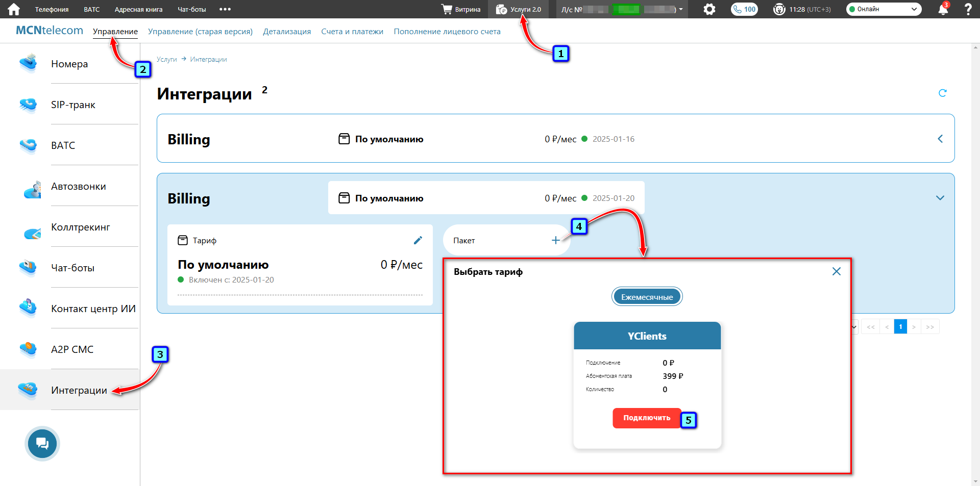This screenshot has height=486, width=980.
Task: Edit the Тариф with pencil icon
Action: click(x=418, y=240)
